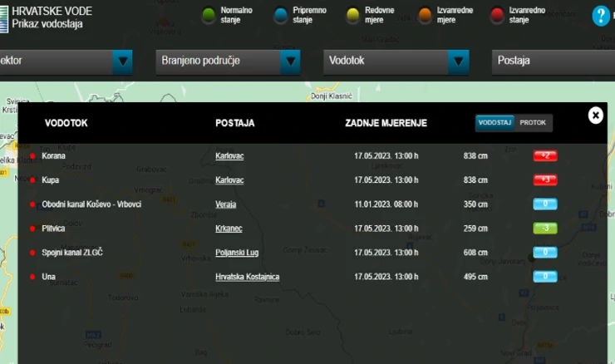Screen dimensions: 615x364
Task: Select the ZADNJE MJERENJE column header
Action: (x=386, y=123)
